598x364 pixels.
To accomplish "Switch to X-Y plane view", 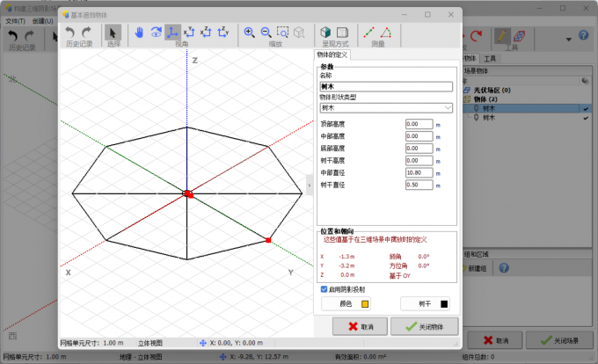I will coord(190,33).
